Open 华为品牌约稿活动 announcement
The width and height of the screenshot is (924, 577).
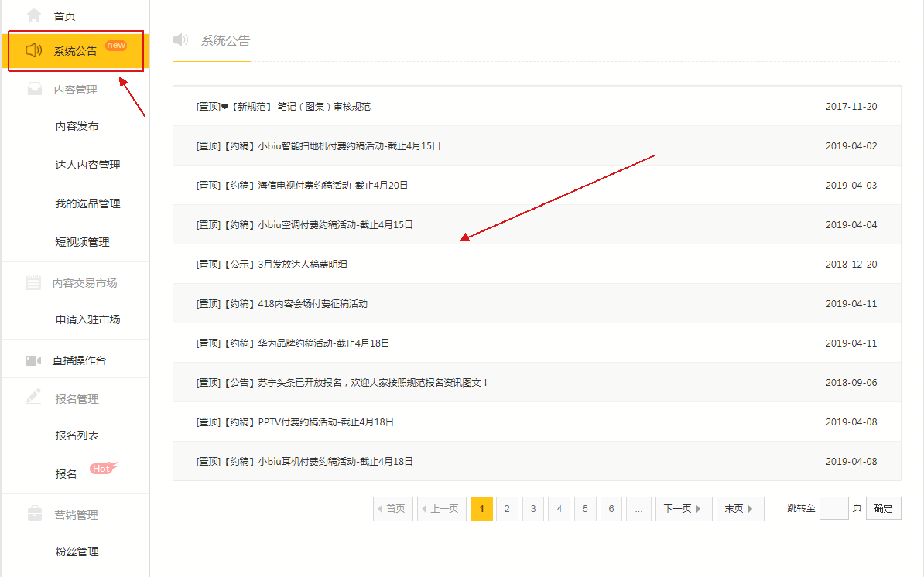[x=293, y=343]
